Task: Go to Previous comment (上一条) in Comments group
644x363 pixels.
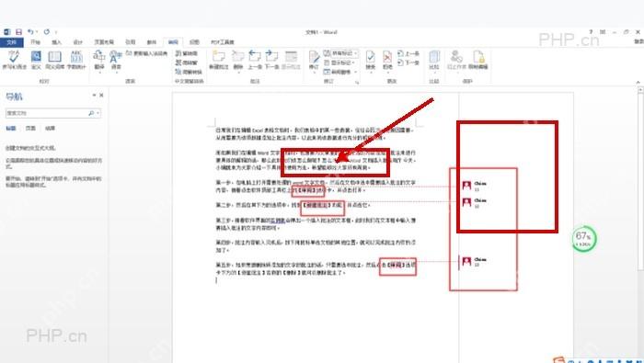Action: (x=255, y=60)
